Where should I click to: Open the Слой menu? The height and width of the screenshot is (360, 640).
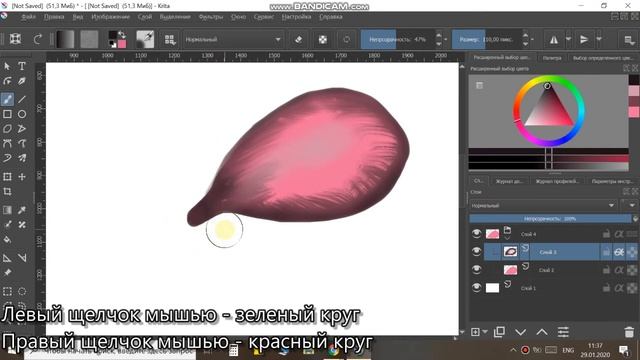(x=145, y=17)
